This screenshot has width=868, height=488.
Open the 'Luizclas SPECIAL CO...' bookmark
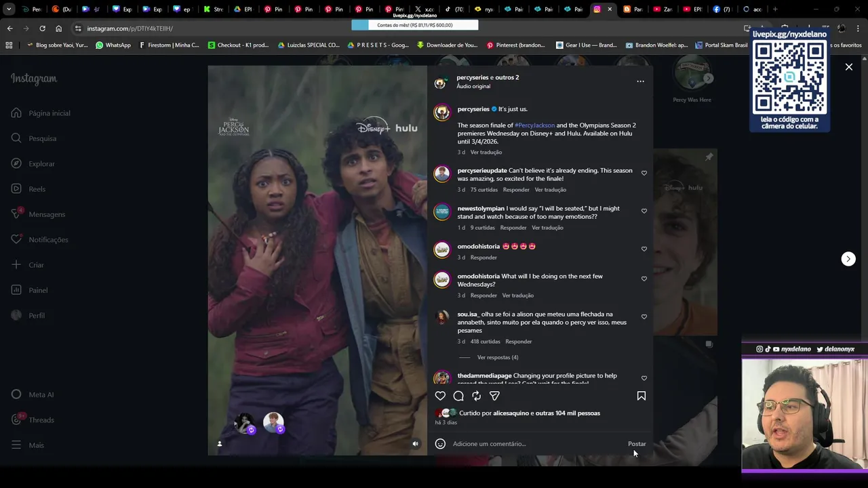pos(309,45)
